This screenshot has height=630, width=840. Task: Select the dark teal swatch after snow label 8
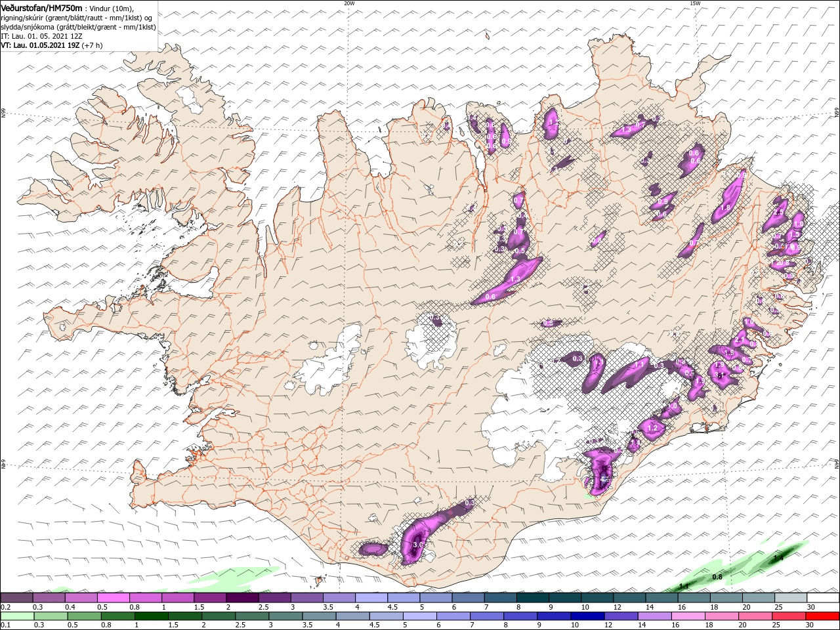[x=532, y=598]
